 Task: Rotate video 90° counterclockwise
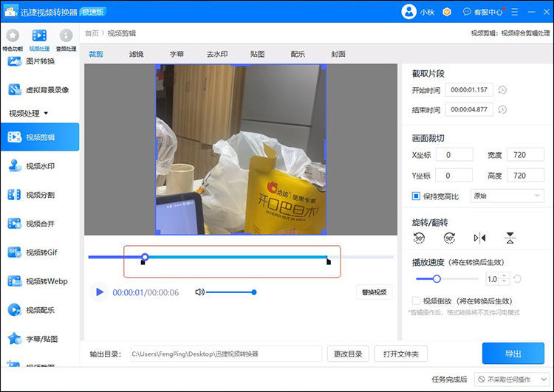419,238
